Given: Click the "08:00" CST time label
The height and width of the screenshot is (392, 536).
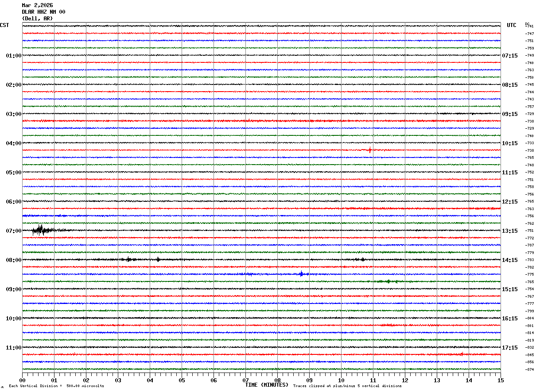Looking at the screenshot, I should click(14, 260).
